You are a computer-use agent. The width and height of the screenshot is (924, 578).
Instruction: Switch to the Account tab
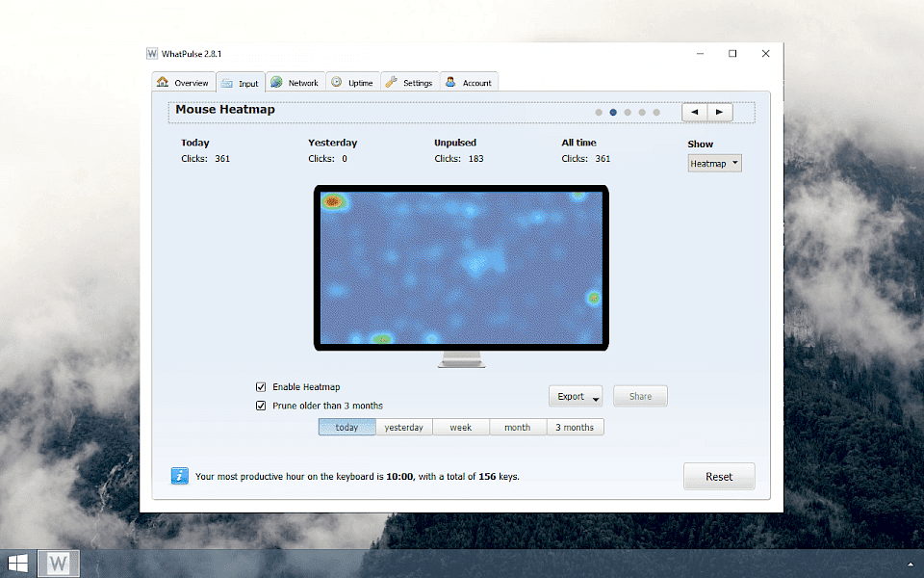pos(469,83)
